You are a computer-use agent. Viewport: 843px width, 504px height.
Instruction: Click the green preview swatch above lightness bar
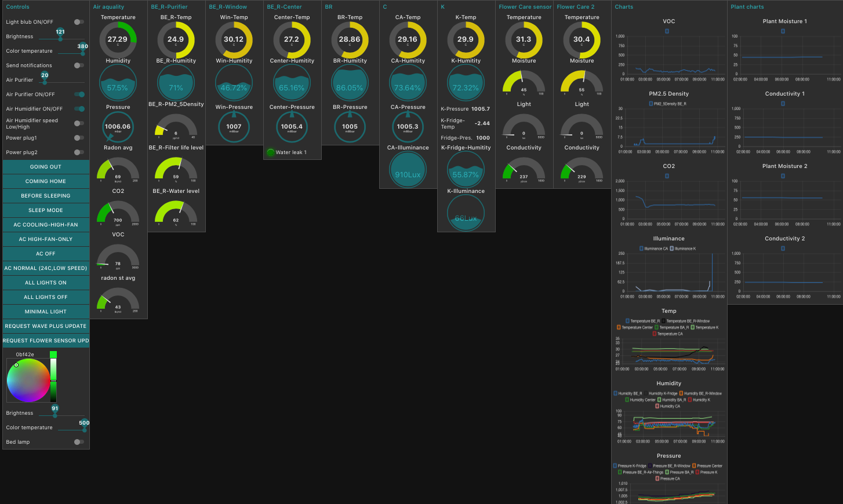click(x=53, y=355)
